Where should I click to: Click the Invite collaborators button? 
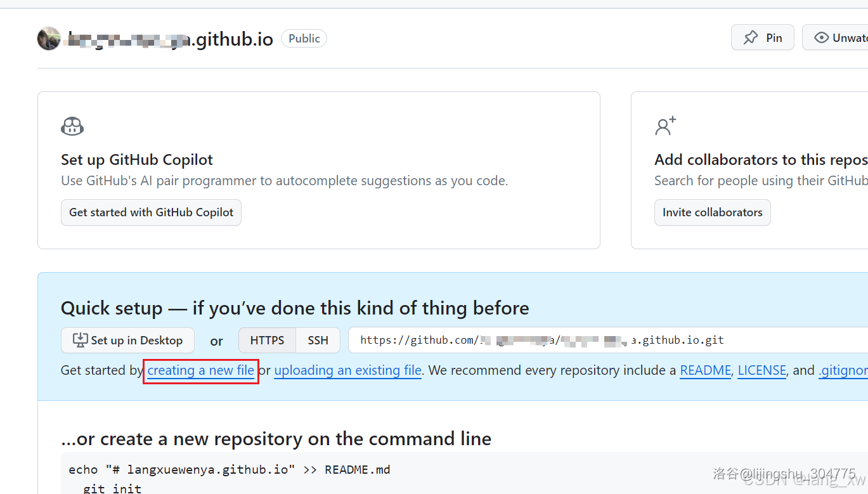(x=713, y=212)
